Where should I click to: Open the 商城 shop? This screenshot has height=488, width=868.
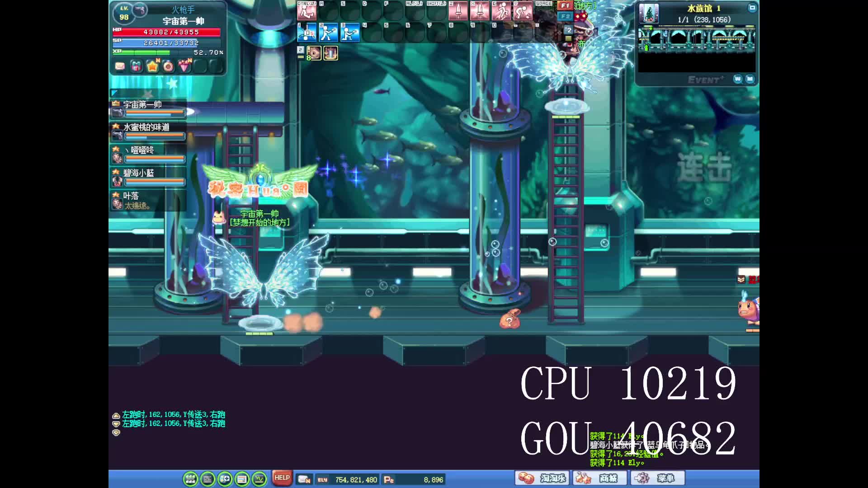600,478
